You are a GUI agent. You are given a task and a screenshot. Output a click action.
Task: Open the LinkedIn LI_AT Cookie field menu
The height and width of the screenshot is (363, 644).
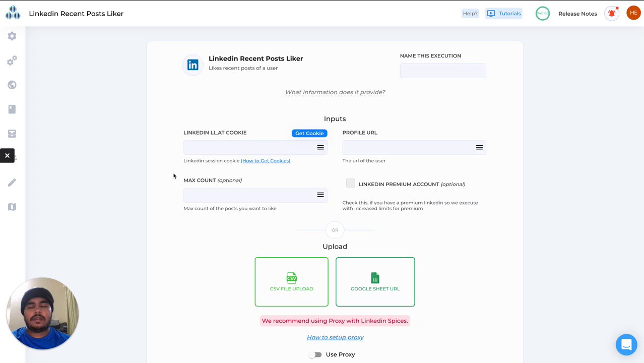click(320, 147)
